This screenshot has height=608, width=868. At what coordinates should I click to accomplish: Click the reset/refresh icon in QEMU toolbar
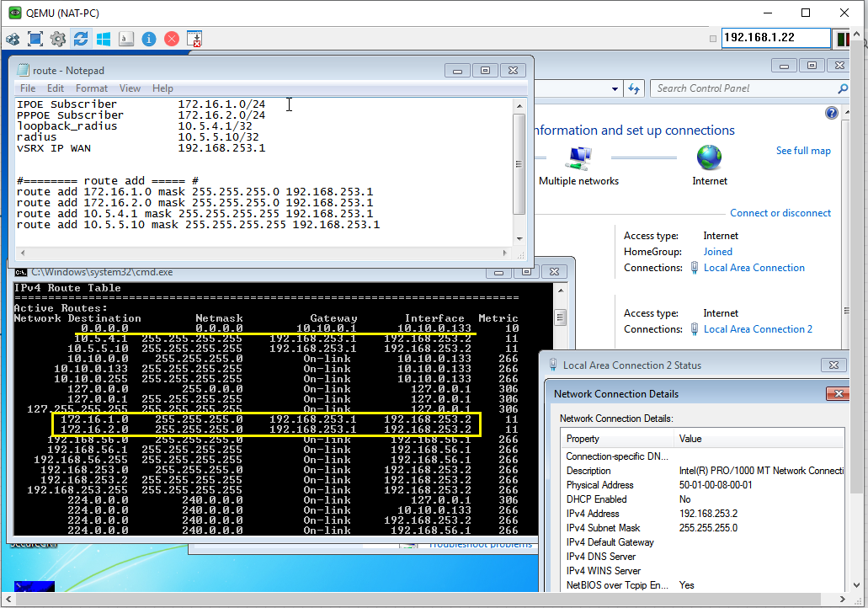80,39
